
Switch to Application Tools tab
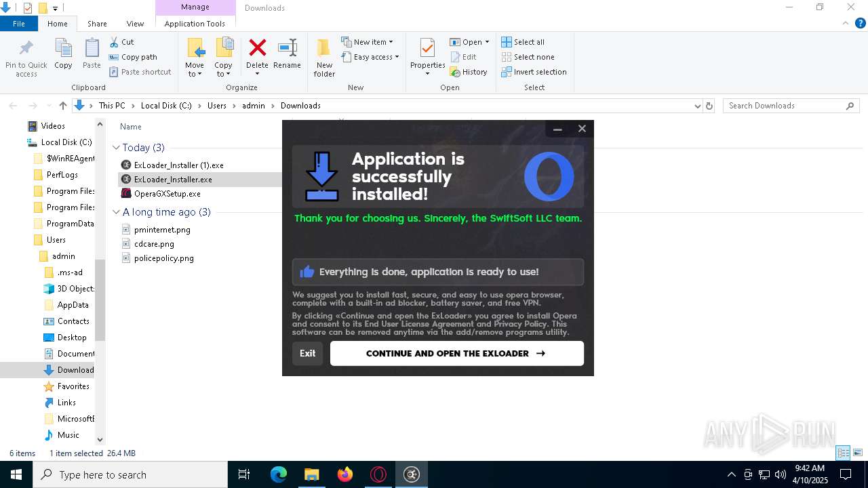(x=195, y=23)
